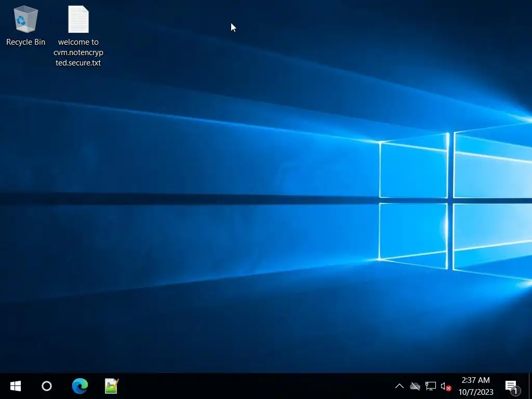Screen dimensions: 532x399
Task: Click the Show Desktop sliver at taskbar edge
Action: click(530, 386)
